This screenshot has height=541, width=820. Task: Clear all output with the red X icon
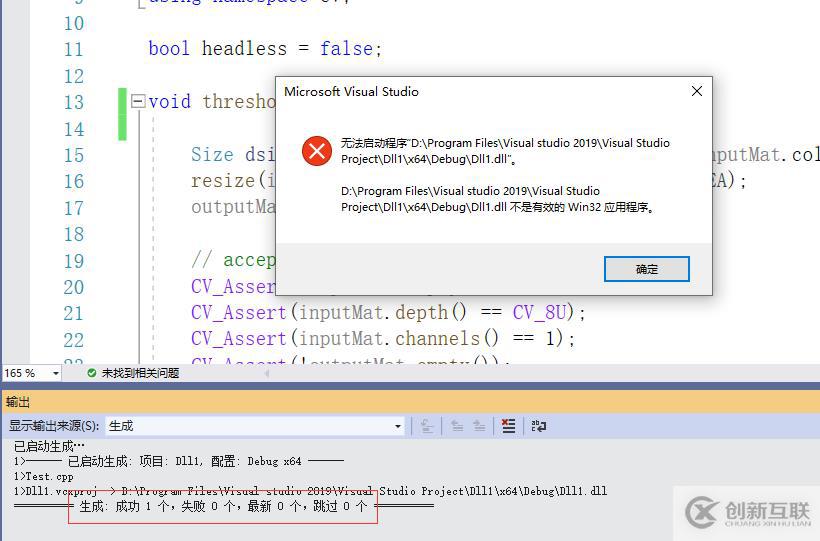[508, 426]
